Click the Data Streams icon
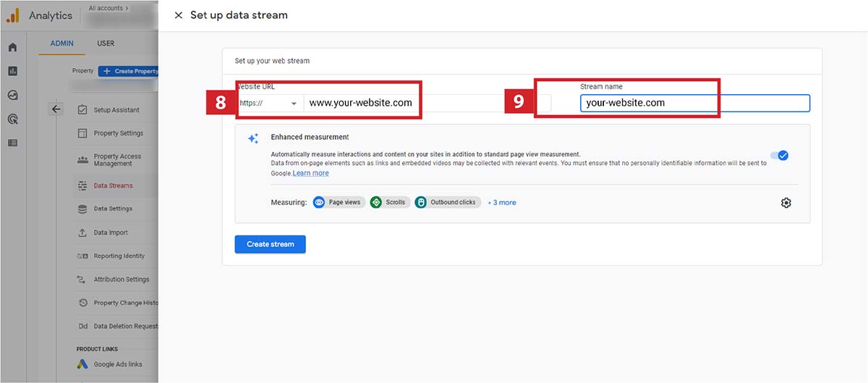The width and height of the screenshot is (868, 383). 82,185
